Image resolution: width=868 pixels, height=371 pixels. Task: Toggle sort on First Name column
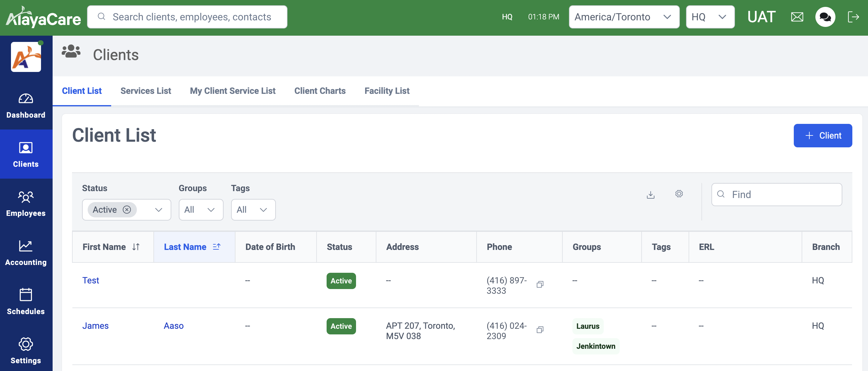[x=136, y=247]
